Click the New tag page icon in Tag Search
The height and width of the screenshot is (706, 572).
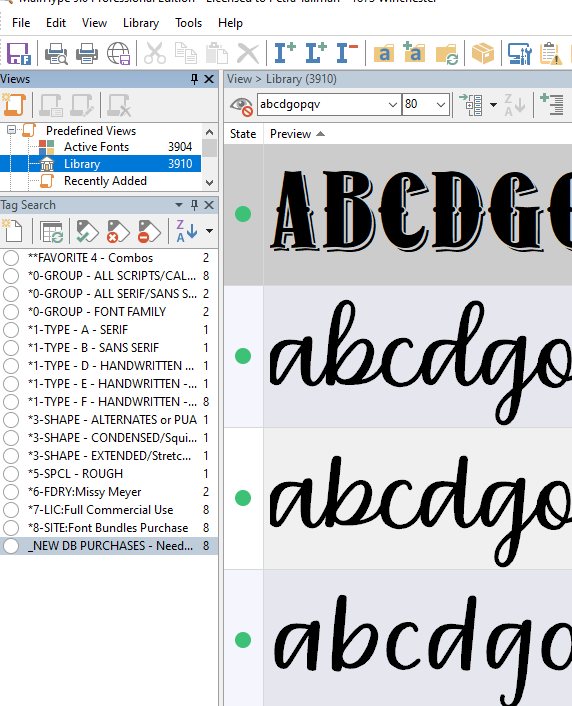[x=13, y=231]
